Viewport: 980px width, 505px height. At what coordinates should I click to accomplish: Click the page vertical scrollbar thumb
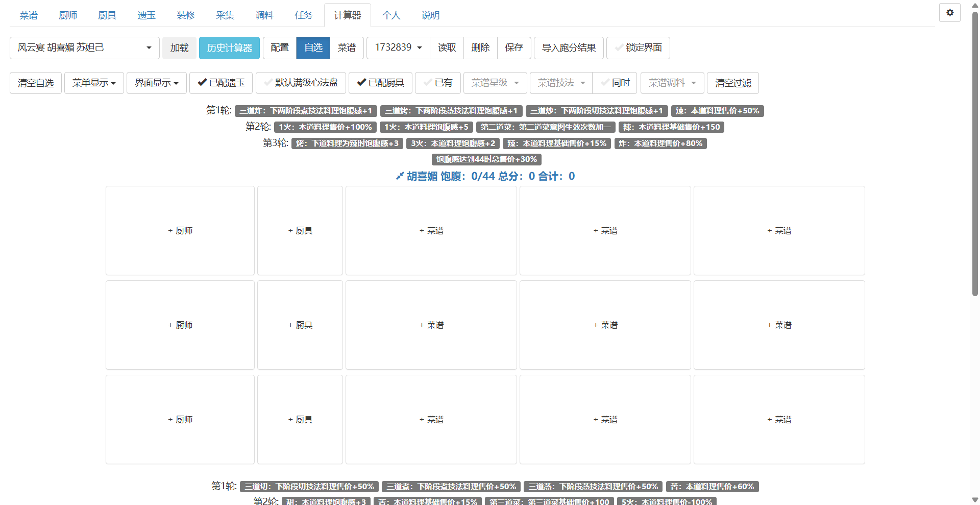pyautogui.click(x=975, y=153)
